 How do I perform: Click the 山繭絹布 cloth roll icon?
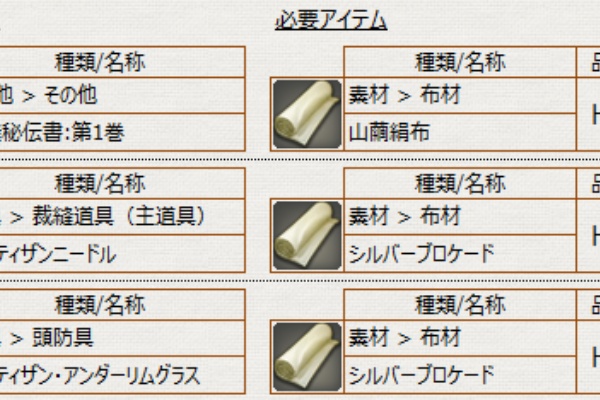(x=307, y=112)
